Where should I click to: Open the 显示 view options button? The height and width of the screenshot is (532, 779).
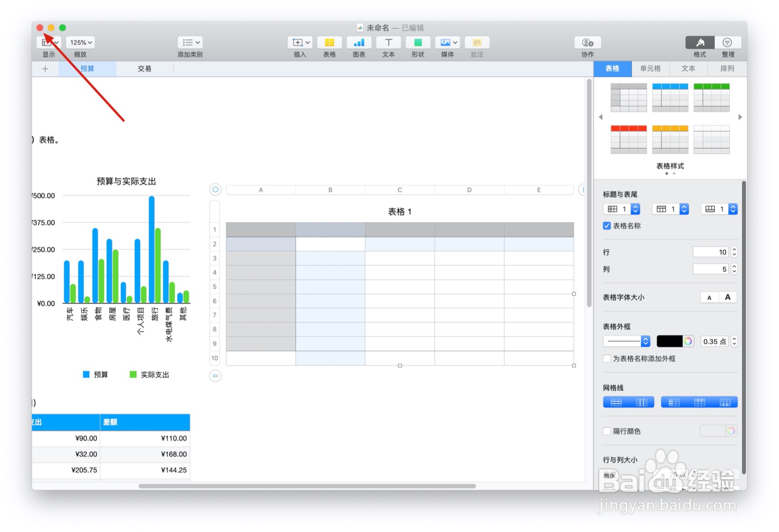(x=49, y=42)
